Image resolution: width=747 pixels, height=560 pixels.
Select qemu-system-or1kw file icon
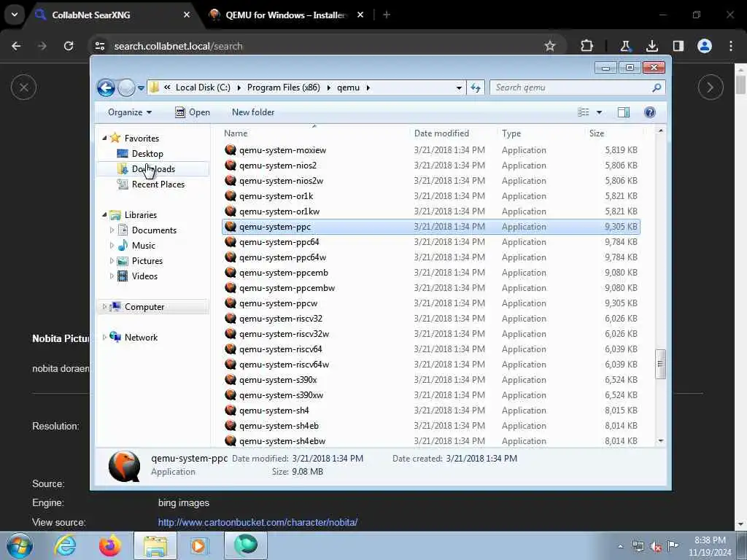click(x=231, y=211)
